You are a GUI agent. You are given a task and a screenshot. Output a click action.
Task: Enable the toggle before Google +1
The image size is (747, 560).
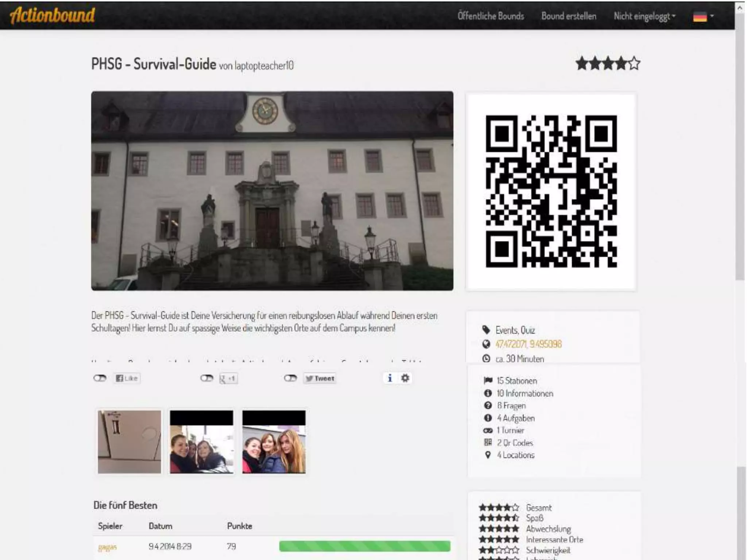point(207,378)
